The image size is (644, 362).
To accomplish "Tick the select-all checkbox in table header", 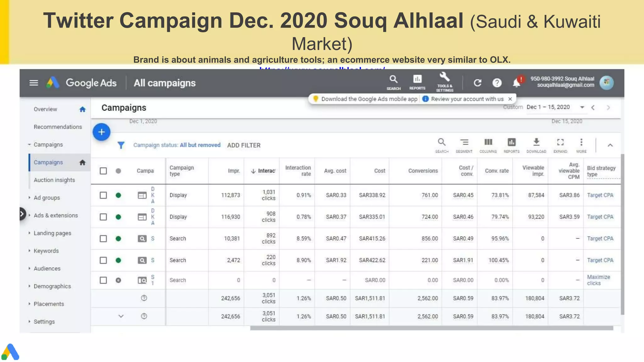I will coord(103,171).
